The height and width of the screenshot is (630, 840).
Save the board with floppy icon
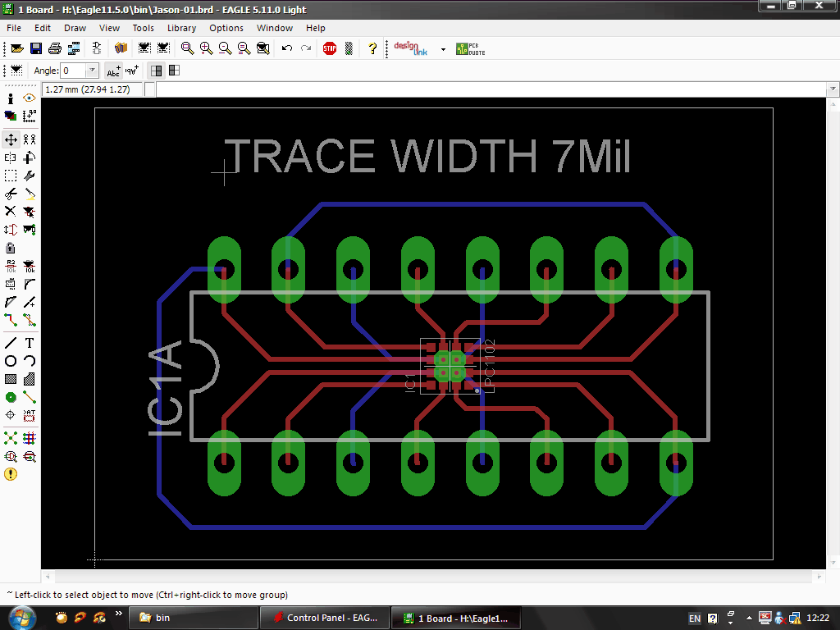[36, 48]
